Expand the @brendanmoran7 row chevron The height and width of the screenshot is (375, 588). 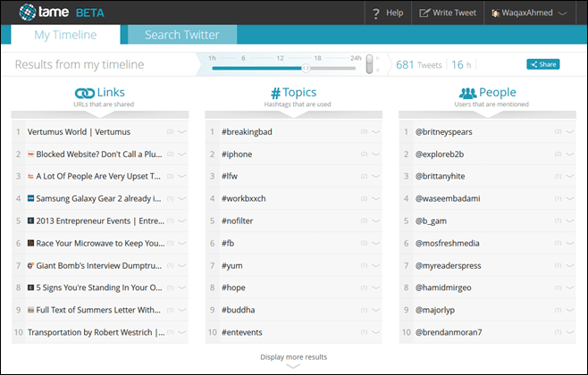(570, 332)
